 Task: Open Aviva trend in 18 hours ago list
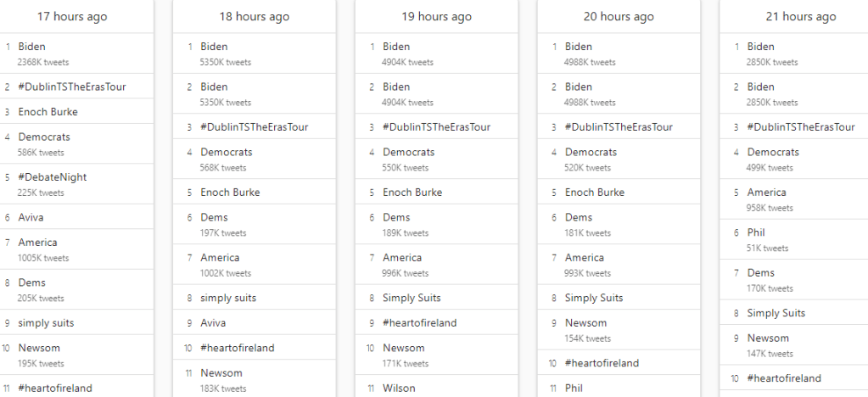(213, 323)
